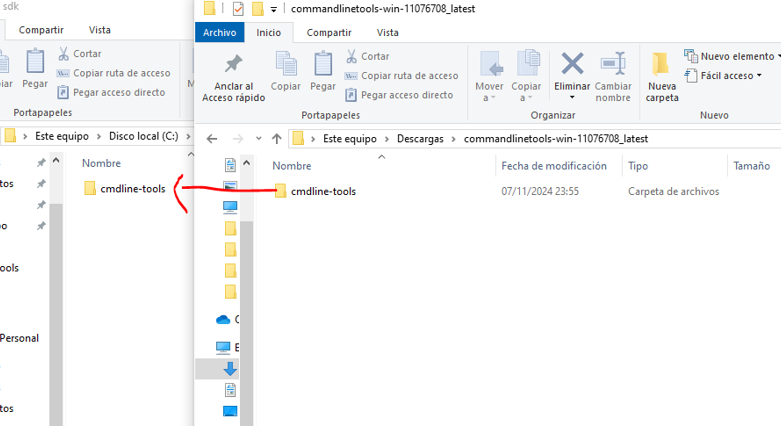This screenshot has width=781, height=426.
Task: Click 'Copiar ruta de acceso' in right window
Action: [x=402, y=75]
